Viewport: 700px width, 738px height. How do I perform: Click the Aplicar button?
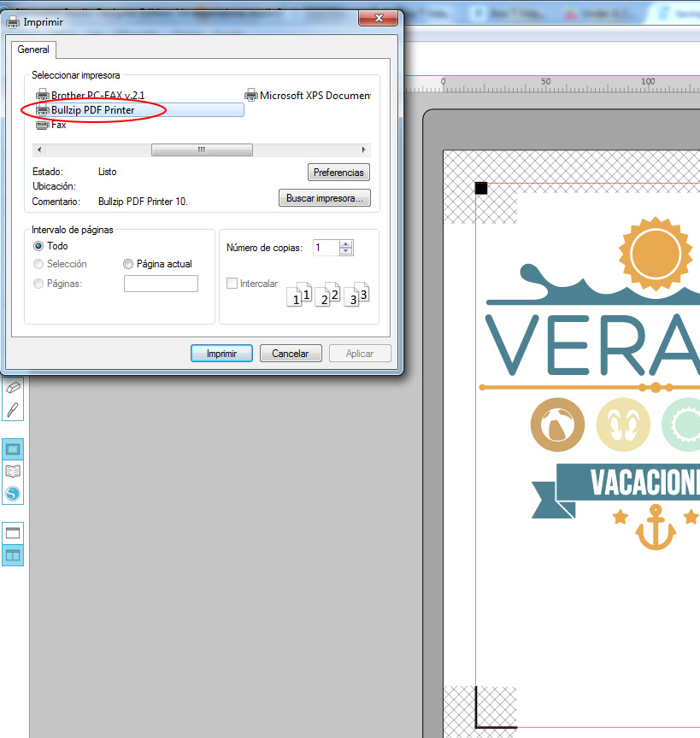[x=360, y=354]
